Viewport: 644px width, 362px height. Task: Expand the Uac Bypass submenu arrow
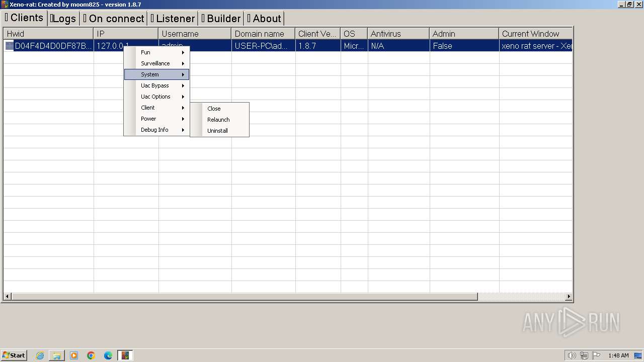point(183,85)
